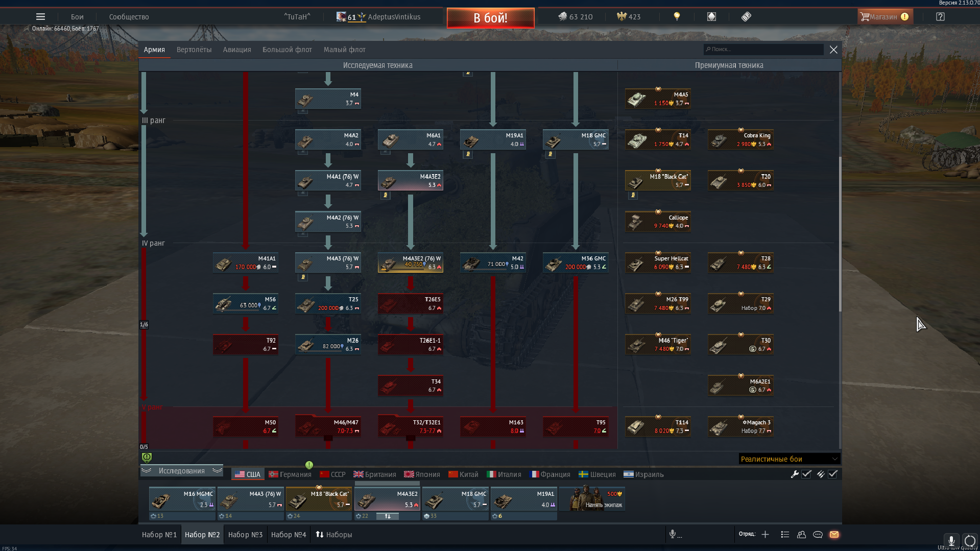Viewport: 980px width, 551px height.
Task: Select the M42 anti-air vehicle
Action: click(493, 262)
